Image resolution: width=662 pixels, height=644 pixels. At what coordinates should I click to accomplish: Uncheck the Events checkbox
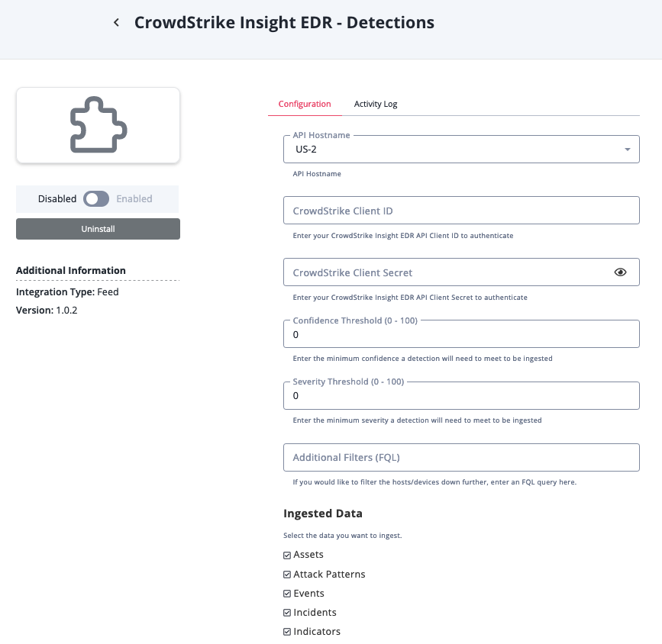point(287,594)
